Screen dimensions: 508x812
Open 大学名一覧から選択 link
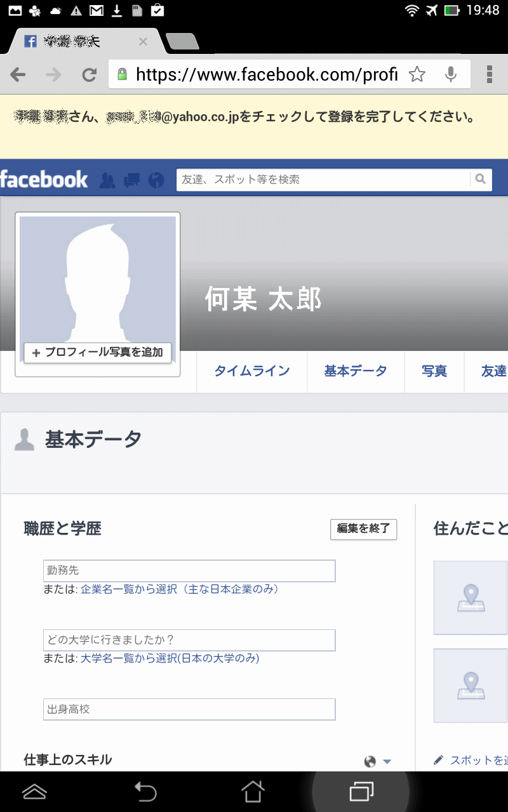point(170,658)
